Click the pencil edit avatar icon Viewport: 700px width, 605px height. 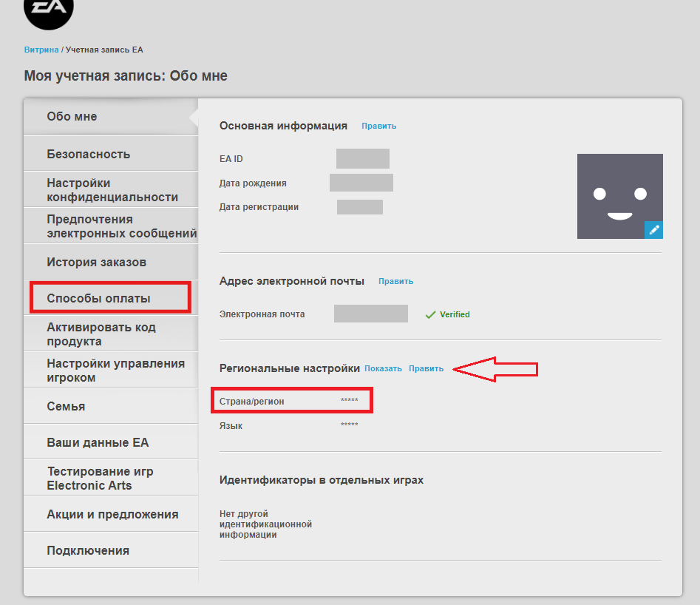point(653,230)
